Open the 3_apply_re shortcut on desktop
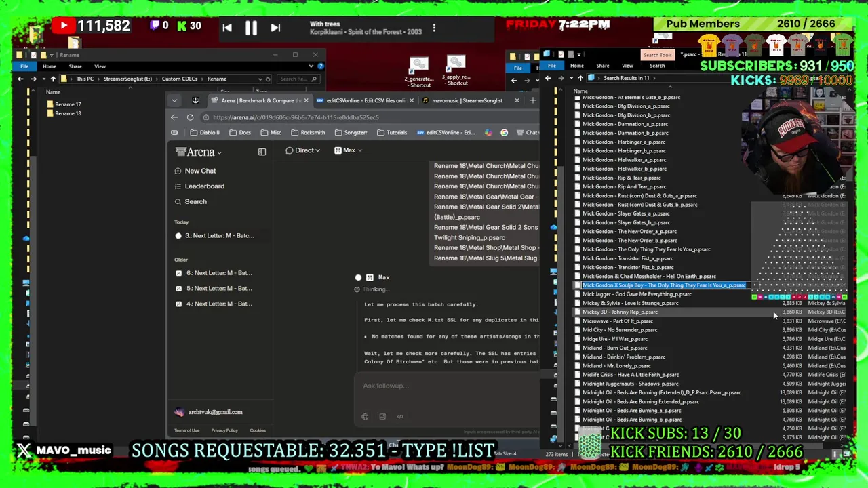 456,70
